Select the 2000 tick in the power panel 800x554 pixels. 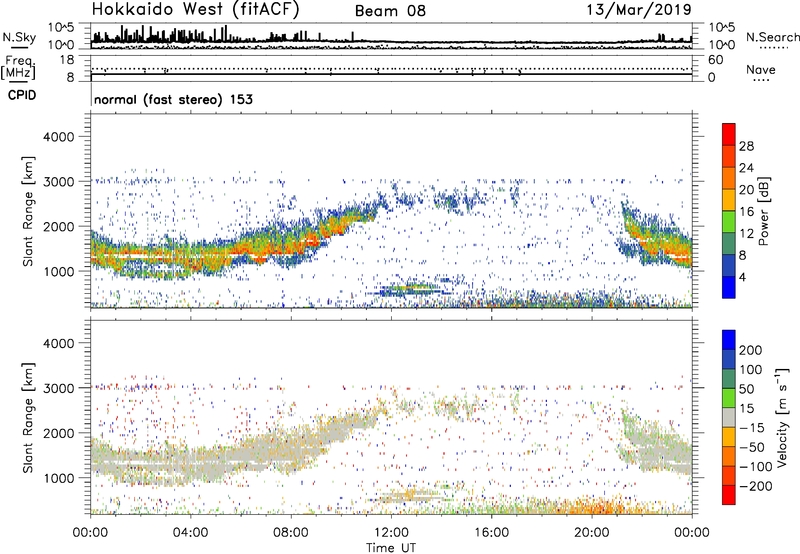[58, 226]
